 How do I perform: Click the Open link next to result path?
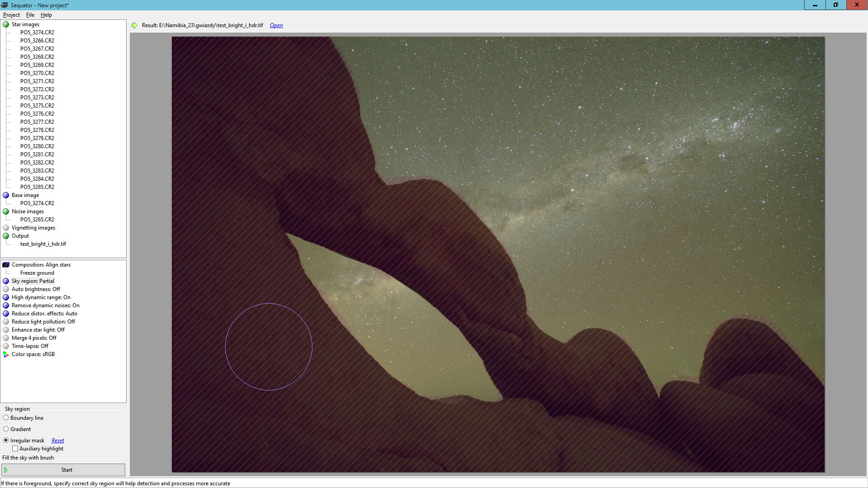(x=276, y=25)
